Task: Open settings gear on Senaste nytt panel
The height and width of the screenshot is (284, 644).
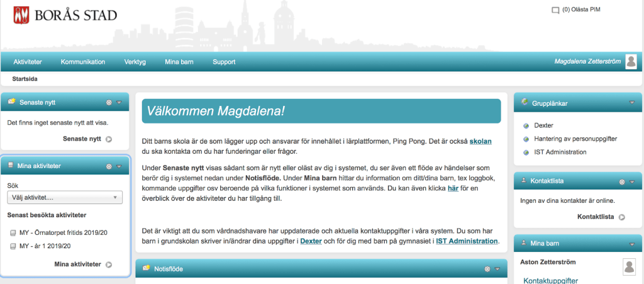Action: tap(109, 102)
